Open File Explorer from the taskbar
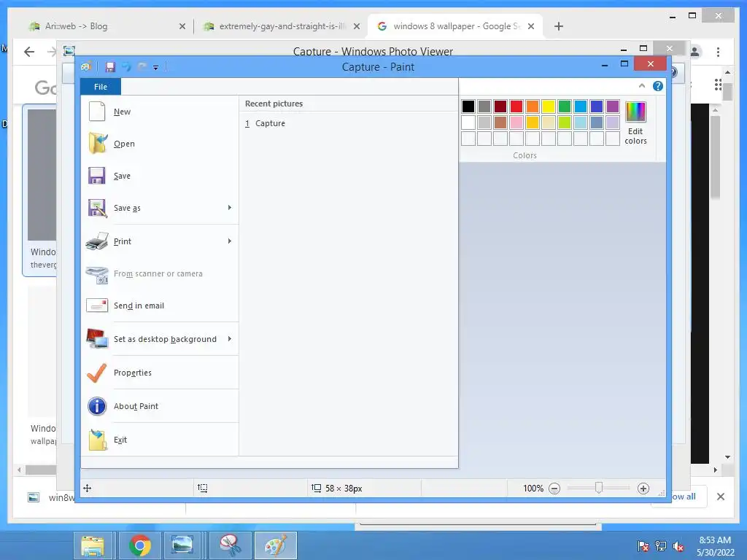The width and height of the screenshot is (747, 560). [93, 545]
